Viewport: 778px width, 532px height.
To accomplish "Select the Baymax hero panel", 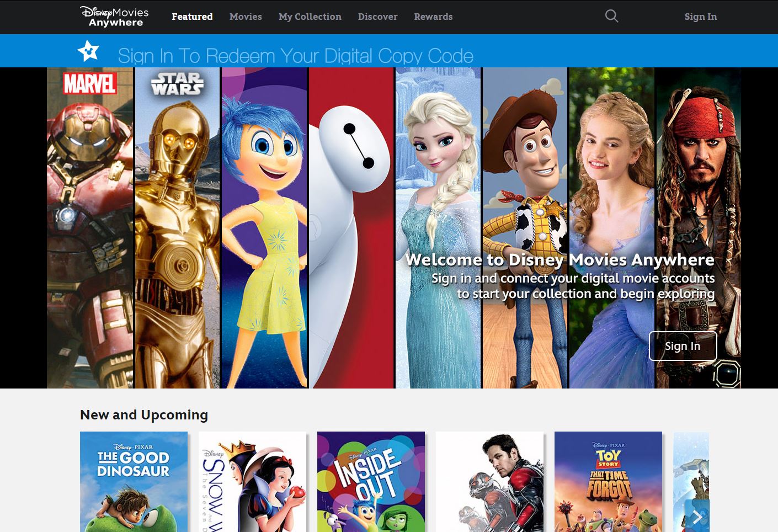I will coord(351,228).
